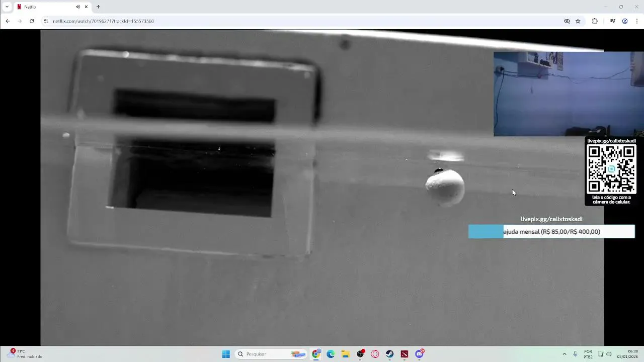Click the webcam overlay thumbnail
The height and width of the screenshot is (362, 644).
click(x=569, y=94)
